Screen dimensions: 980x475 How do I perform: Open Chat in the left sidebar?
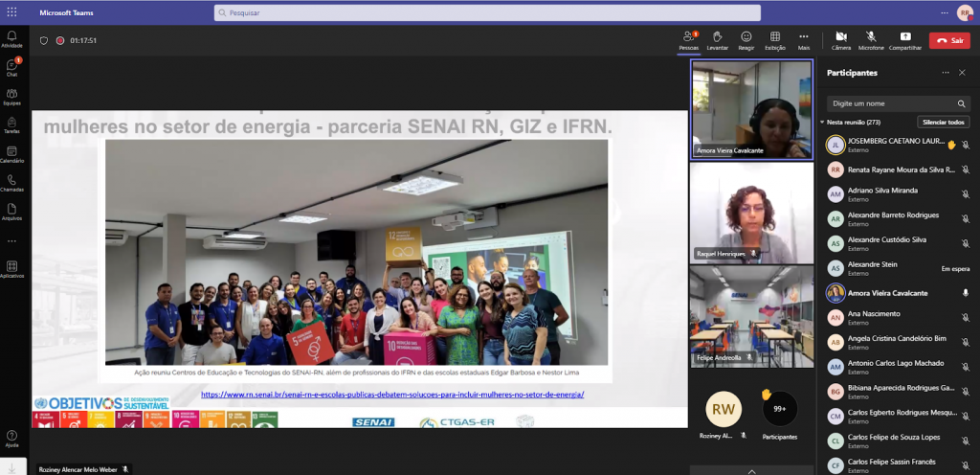[11, 67]
